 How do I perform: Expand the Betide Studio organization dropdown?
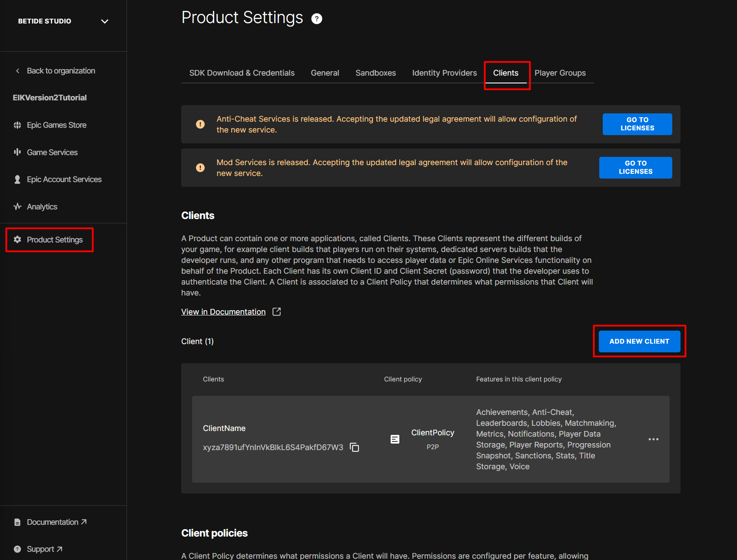[x=104, y=21]
